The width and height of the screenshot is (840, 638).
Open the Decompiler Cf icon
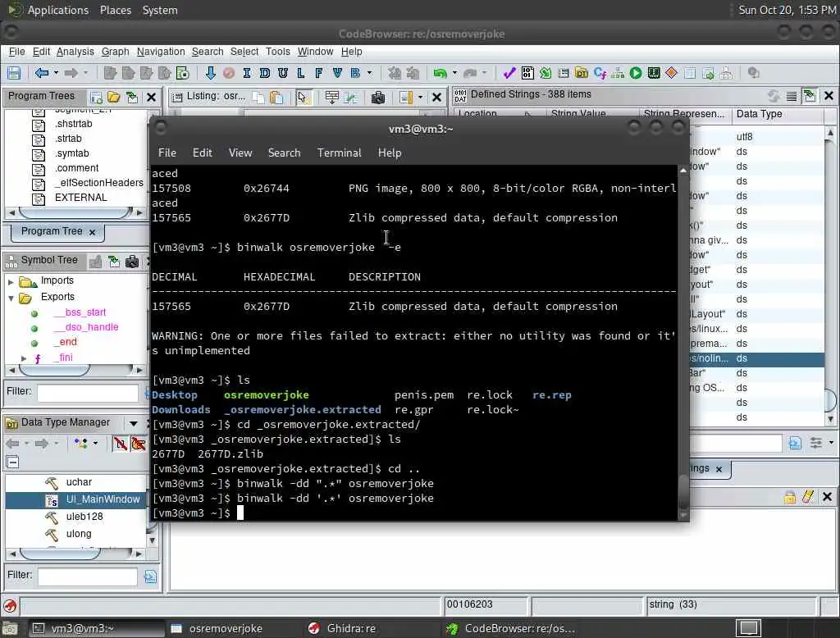tap(600, 73)
